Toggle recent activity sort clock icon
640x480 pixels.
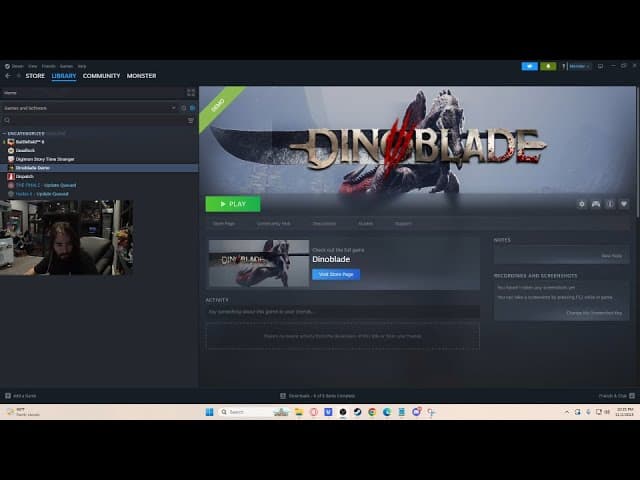tap(184, 108)
